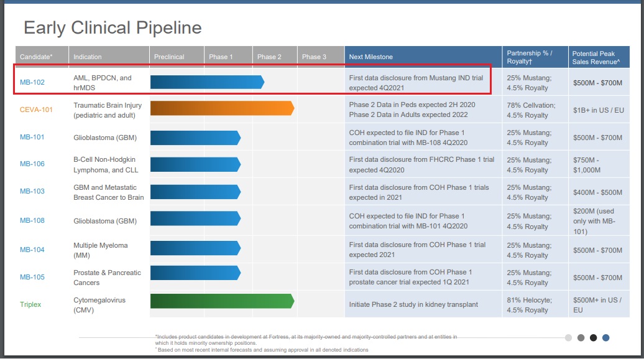Click the MB-103 candidate name
Viewport: 644px width, 361px height.
[32, 192]
